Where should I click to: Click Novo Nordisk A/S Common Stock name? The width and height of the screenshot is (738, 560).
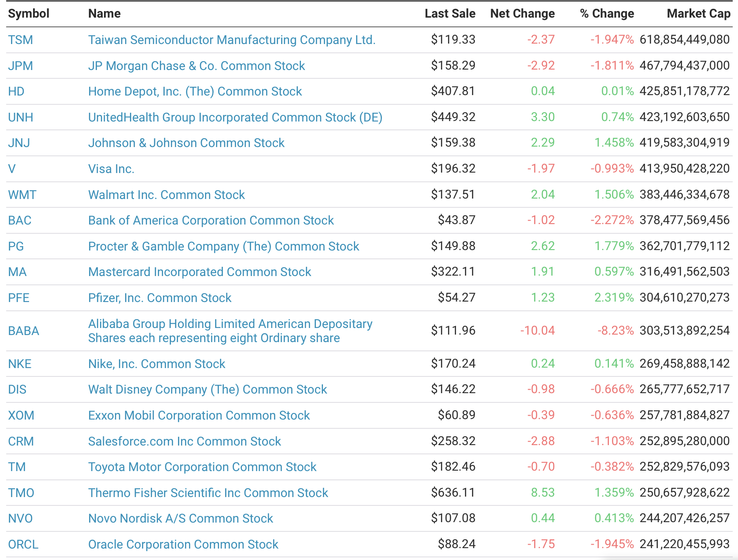pyautogui.click(x=181, y=519)
